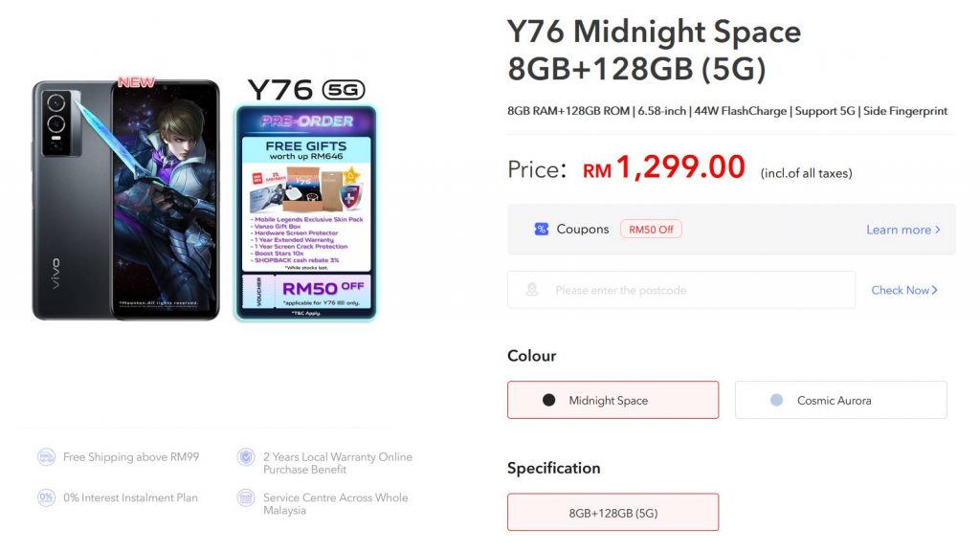The image size is (980, 551).
Task: Click the Free Shipping truck icon
Action: pos(46,457)
